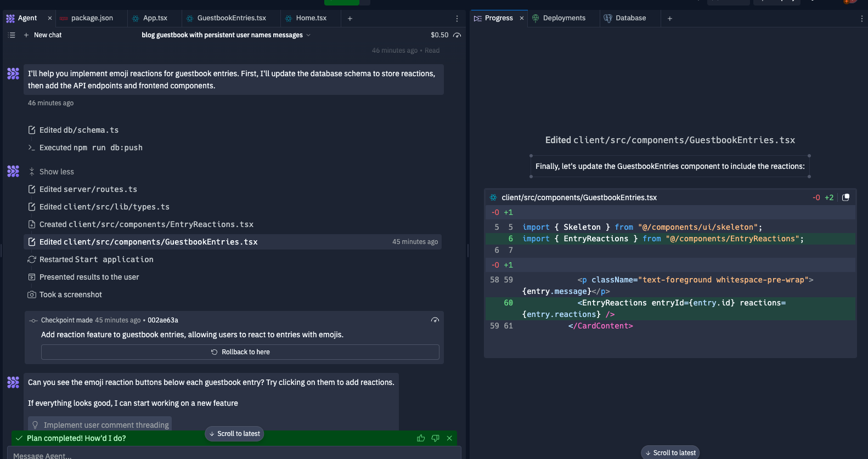The image size is (868, 459).
Task: Open Edited client/src/lib/types.ts step
Action: pos(99,207)
